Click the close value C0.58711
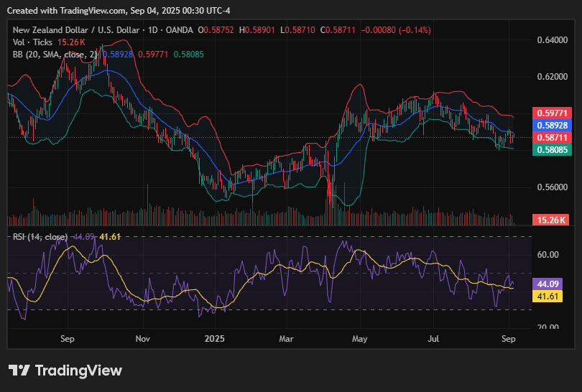This screenshot has height=392, width=582. [338, 30]
